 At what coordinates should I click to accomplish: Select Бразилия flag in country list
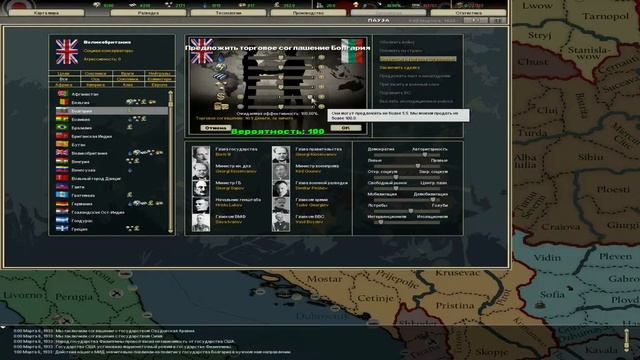(x=62, y=128)
